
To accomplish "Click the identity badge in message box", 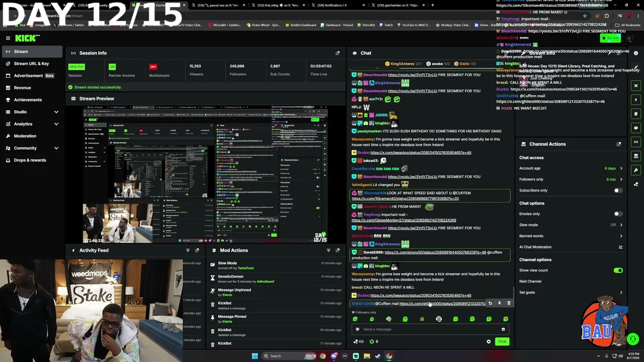I will pos(358,329).
